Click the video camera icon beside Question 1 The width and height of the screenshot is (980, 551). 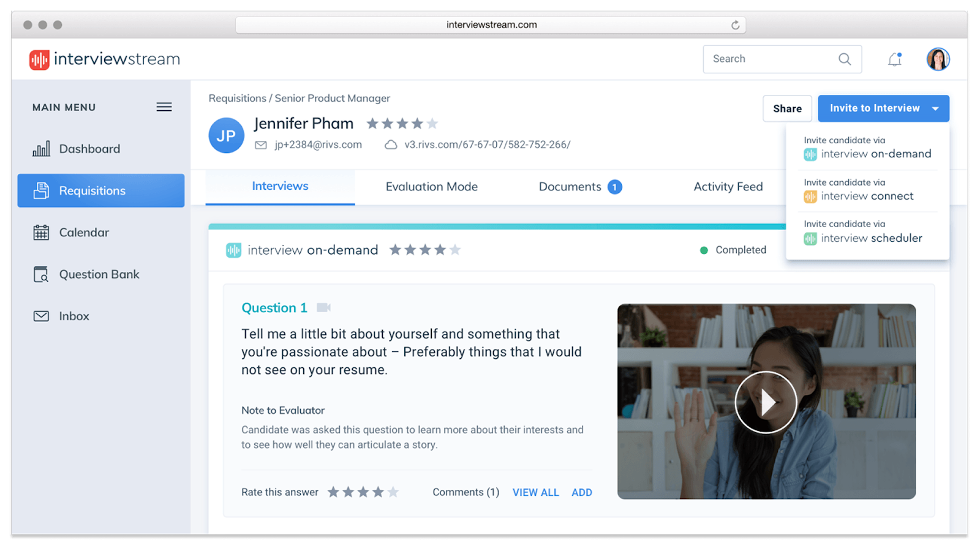(323, 307)
